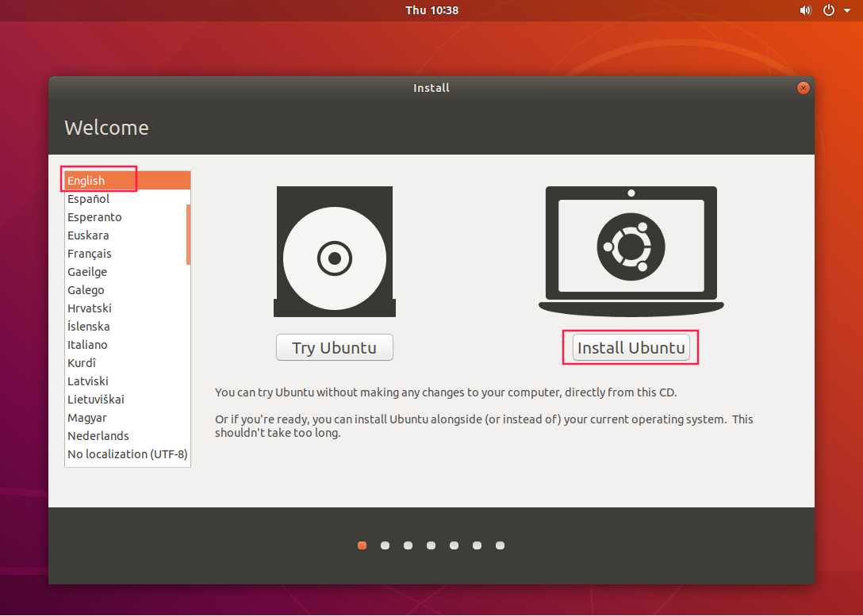Select Íslenska in the language list
The image size is (863, 616).
[126, 326]
